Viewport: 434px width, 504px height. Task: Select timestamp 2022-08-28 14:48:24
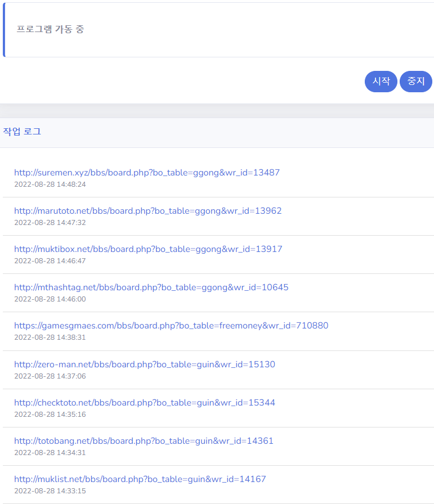point(50,184)
